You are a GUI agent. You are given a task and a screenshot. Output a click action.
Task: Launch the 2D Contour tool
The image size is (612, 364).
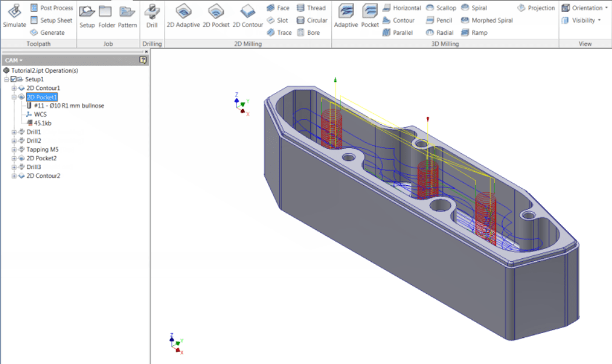pyautogui.click(x=248, y=16)
